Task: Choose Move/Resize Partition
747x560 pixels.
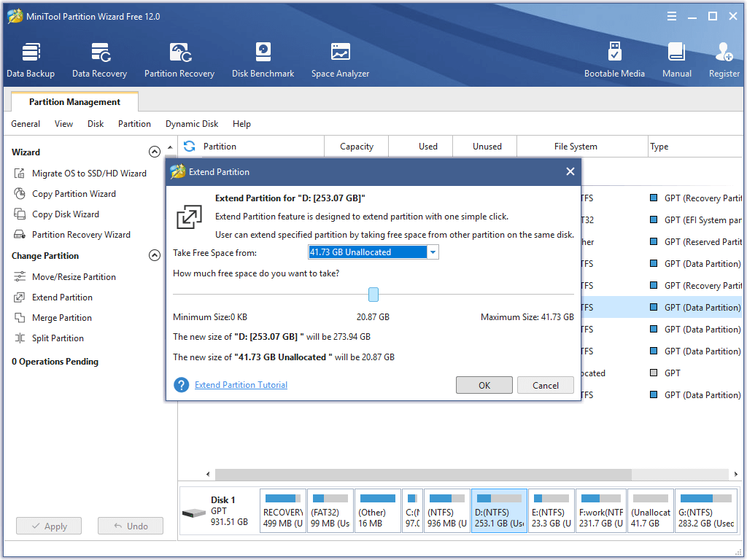Action: pos(65,276)
